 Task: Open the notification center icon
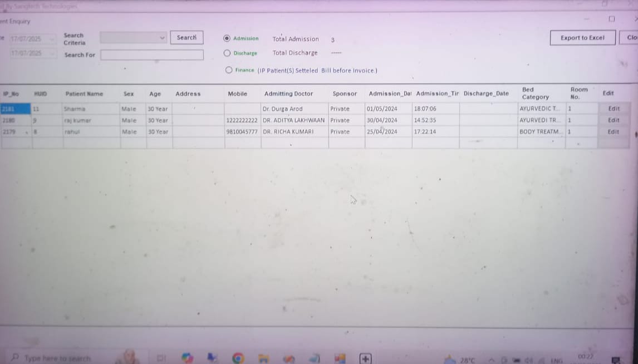[616, 360]
